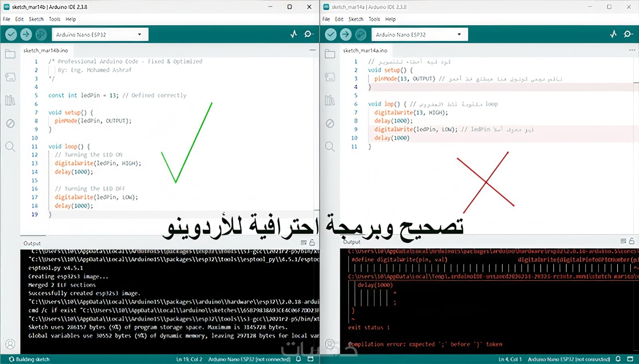Show notifications in the sketch_mar14b status bar

[x=298, y=359]
